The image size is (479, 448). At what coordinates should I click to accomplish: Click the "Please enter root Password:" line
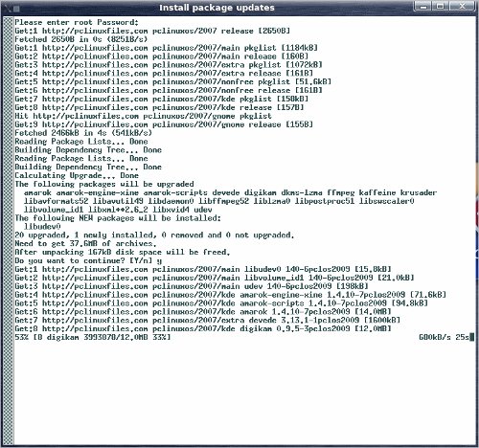click(x=77, y=22)
